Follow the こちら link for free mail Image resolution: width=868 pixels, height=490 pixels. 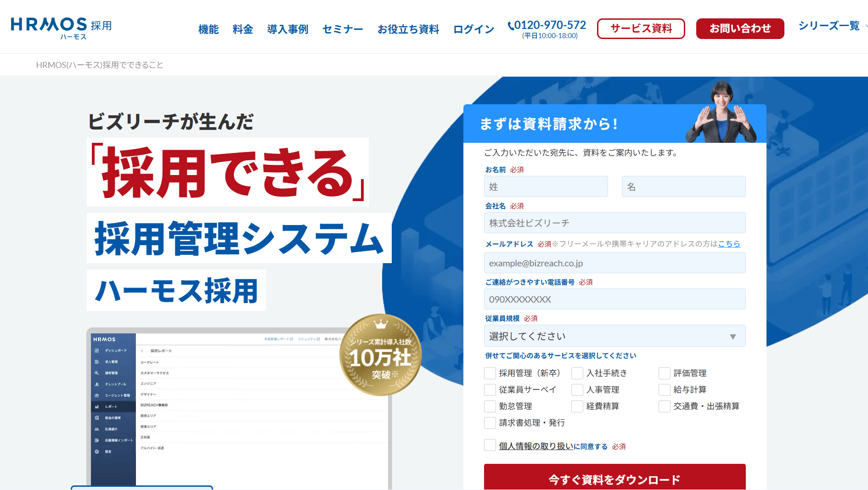point(729,244)
